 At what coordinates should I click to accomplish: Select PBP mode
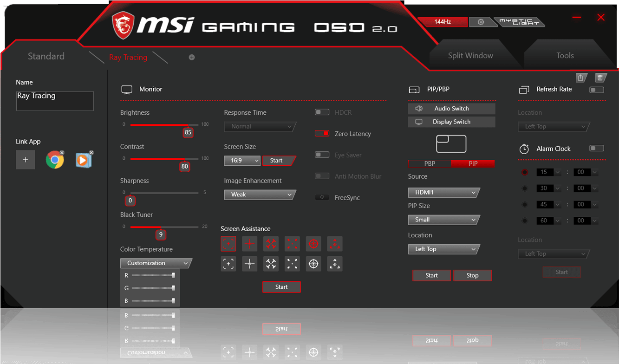pyautogui.click(x=430, y=163)
